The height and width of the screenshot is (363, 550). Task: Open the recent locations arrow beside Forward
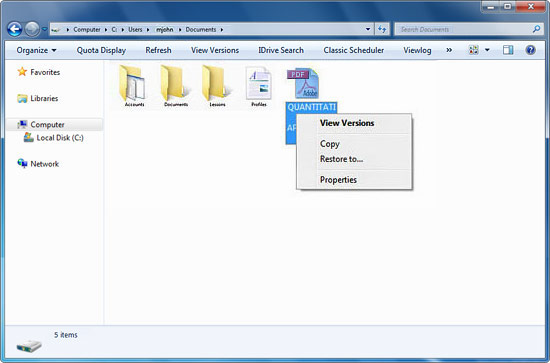[45, 29]
